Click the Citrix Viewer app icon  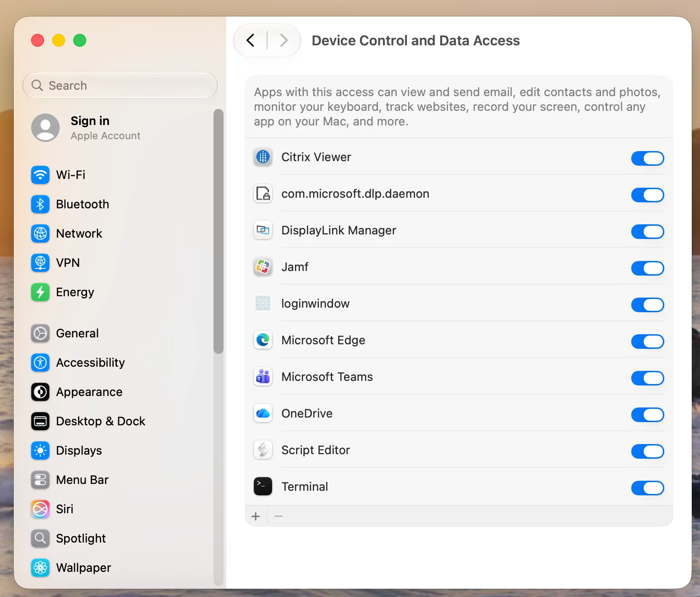coord(263,157)
